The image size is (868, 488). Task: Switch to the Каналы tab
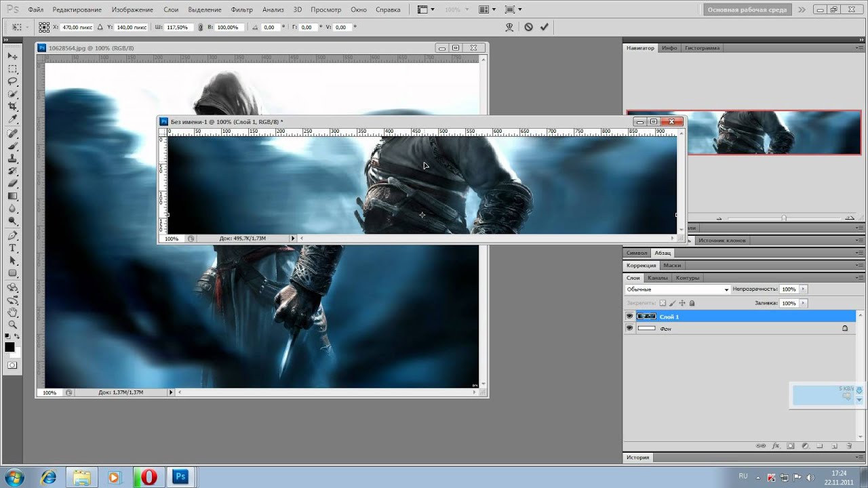[657, 278]
